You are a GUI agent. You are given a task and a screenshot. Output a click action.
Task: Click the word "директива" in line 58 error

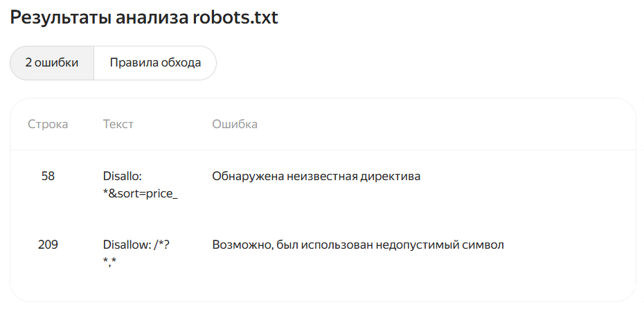click(391, 176)
